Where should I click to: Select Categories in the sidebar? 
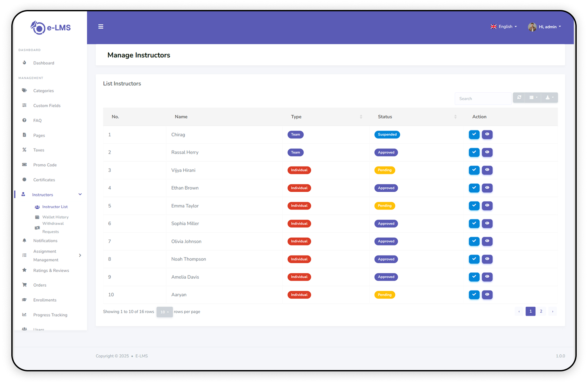[x=43, y=91]
